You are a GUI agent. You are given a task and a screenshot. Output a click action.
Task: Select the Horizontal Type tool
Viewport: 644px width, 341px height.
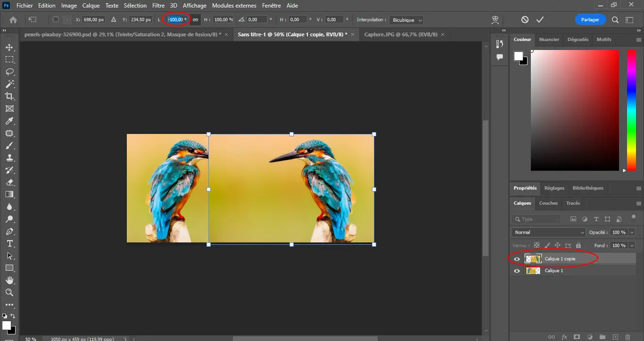tap(9, 243)
